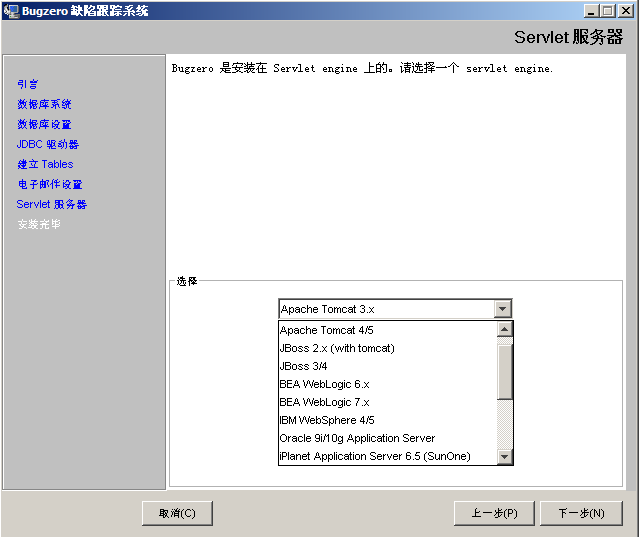
Task: Jump to 电子邮件设置 in the sidebar
Action: [x=50, y=184]
